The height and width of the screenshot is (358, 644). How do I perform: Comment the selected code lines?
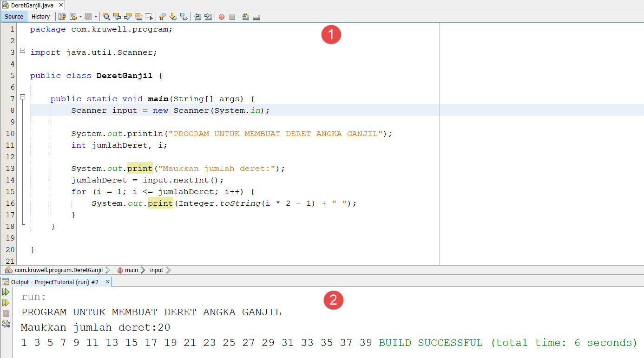246,17
